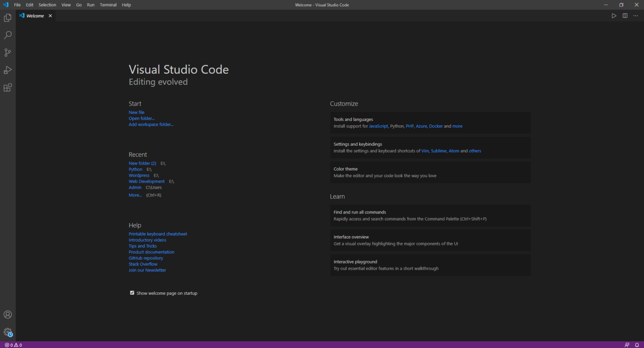
Task: Click the Open folder... link
Action: point(141,119)
